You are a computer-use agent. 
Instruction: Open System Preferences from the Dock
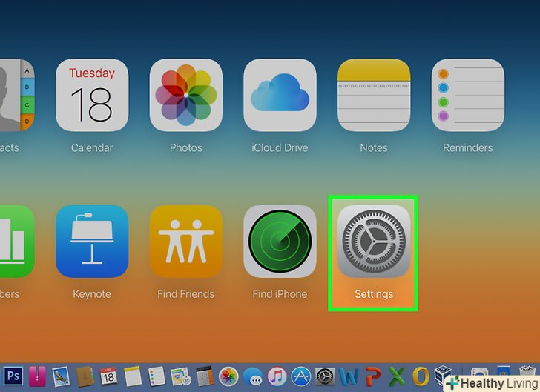coord(325,376)
